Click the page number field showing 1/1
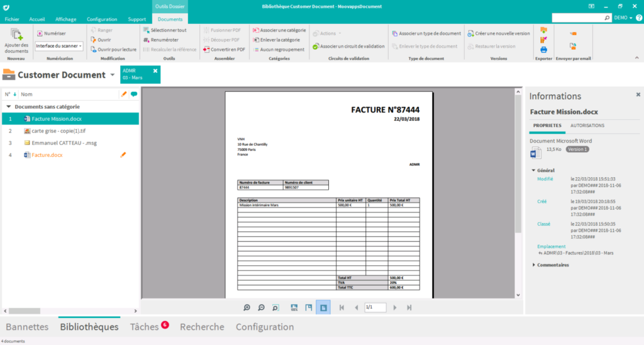This screenshot has width=644, height=345. (375, 307)
